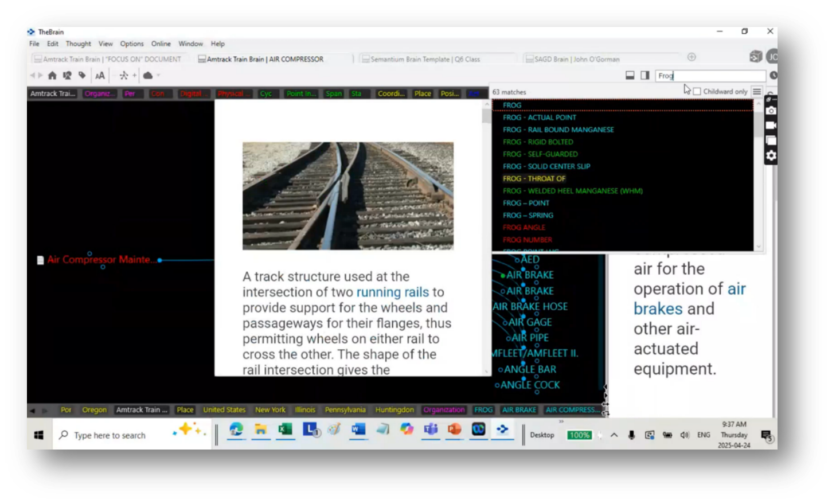
Task: Select AIR BRAKE HOSE thought
Action: pyautogui.click(x=530, y=307)
